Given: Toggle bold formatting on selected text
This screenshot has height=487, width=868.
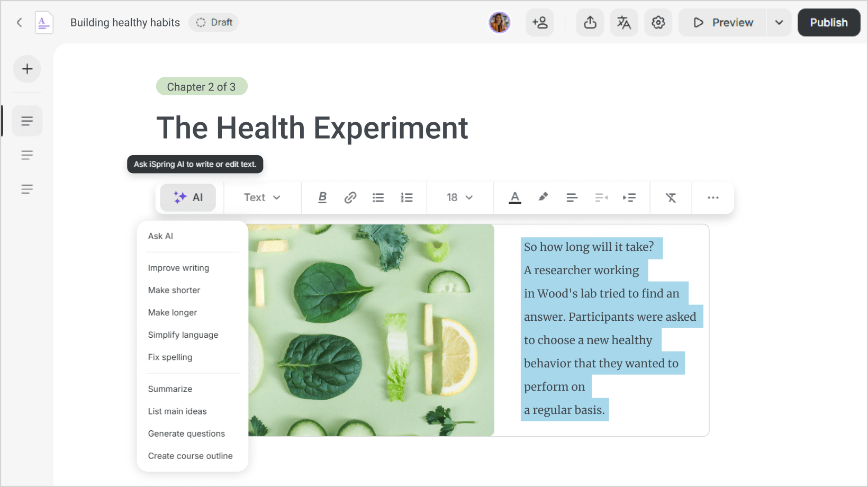Looking at the screenshot, I should (x=322, y=197).
